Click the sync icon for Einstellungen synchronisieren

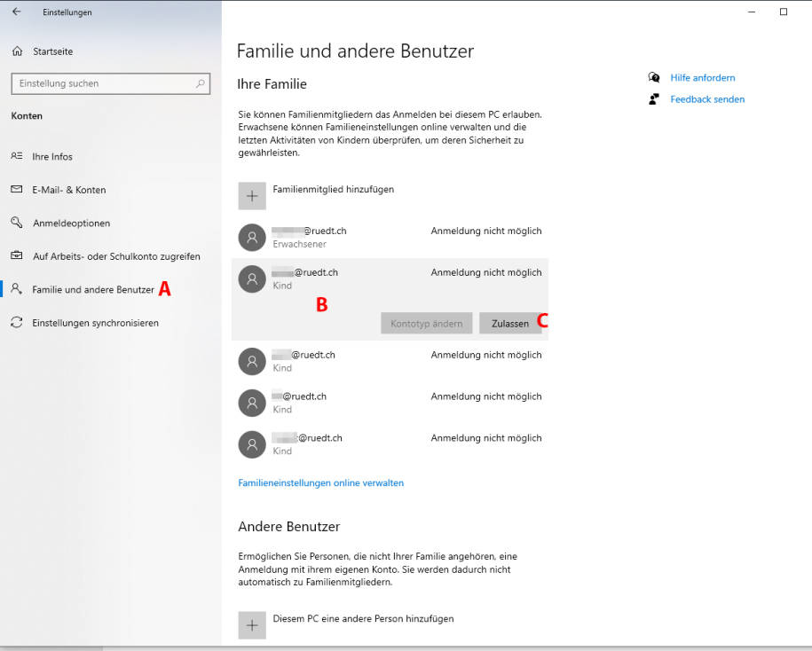[17, 322]
